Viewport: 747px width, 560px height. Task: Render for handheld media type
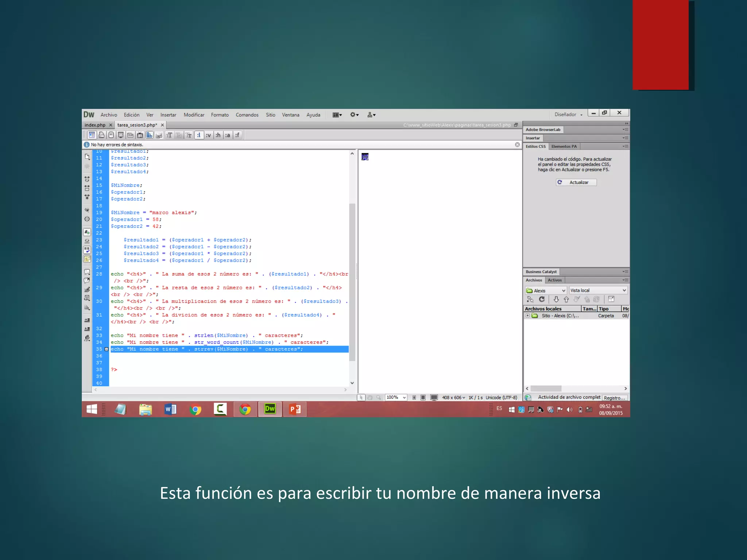111,135
